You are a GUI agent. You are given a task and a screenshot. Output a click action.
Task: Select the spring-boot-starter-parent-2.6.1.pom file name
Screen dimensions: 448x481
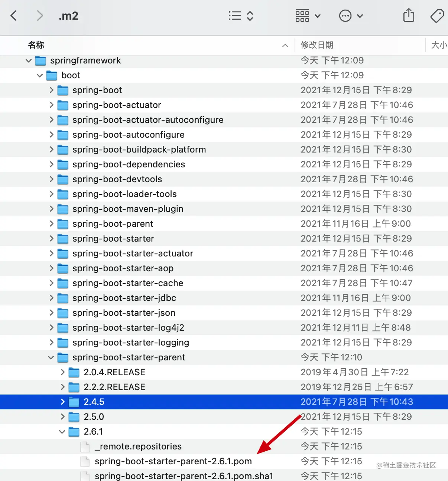point(173,461)
